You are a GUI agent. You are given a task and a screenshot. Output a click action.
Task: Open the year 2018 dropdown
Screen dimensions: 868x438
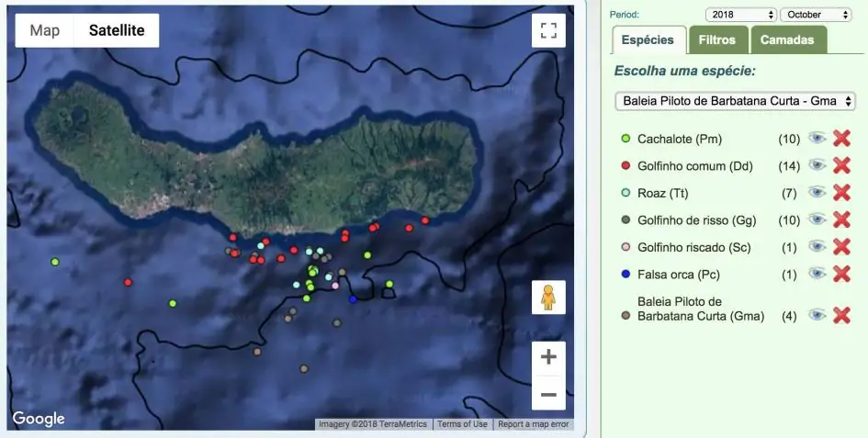740,15
